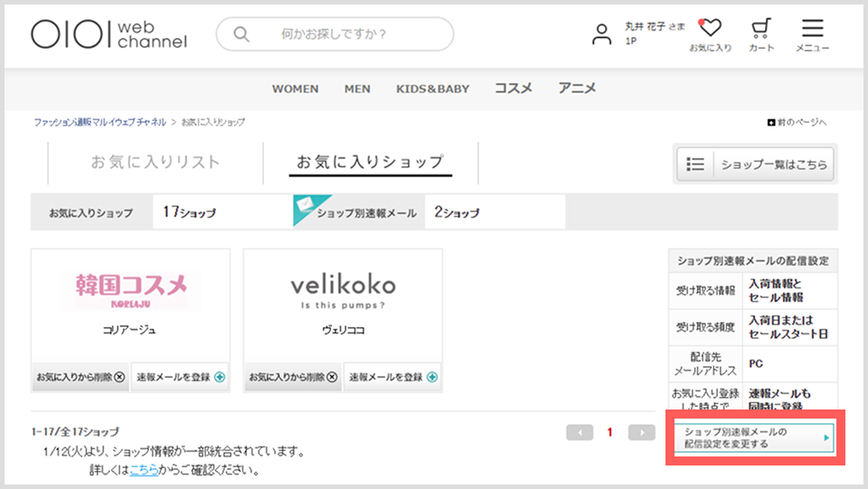Select アニメ category
The image size is (868, 489).
[x=577, y=89]
